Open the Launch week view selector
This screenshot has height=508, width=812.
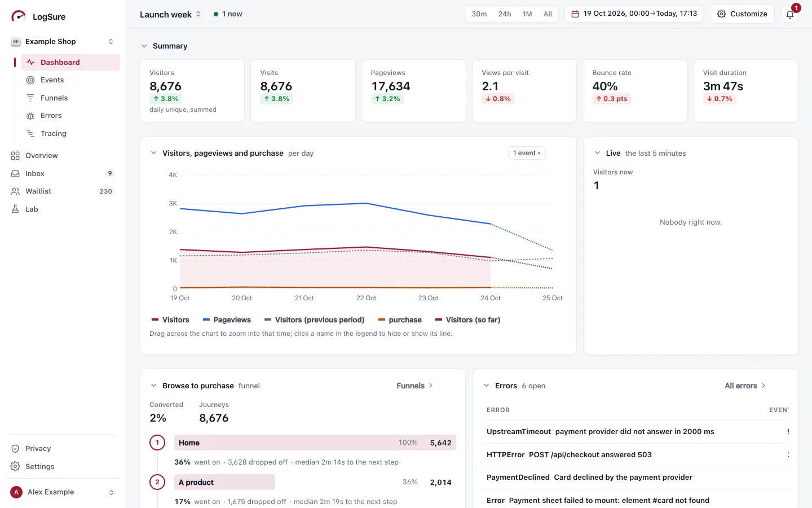pyautogui.click(x=170, y=15)
